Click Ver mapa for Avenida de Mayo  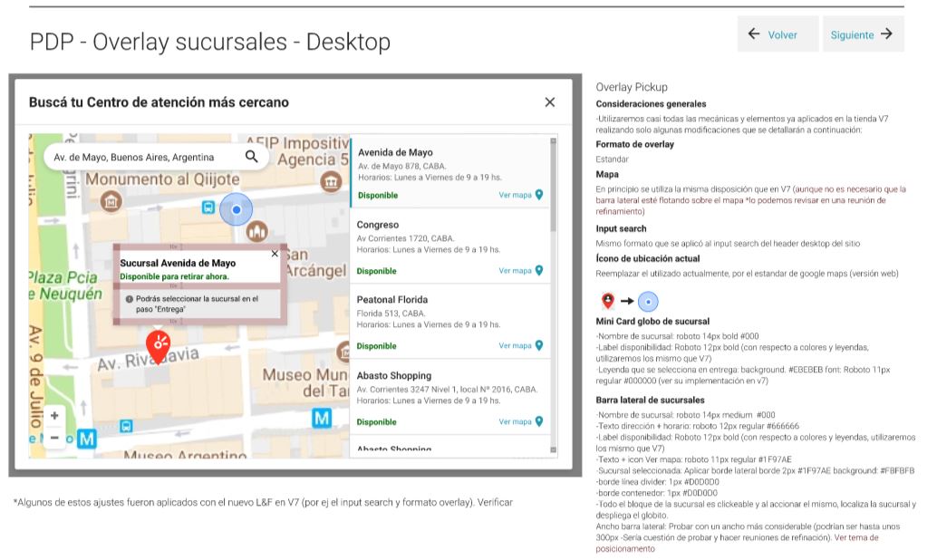pos(521,195)
